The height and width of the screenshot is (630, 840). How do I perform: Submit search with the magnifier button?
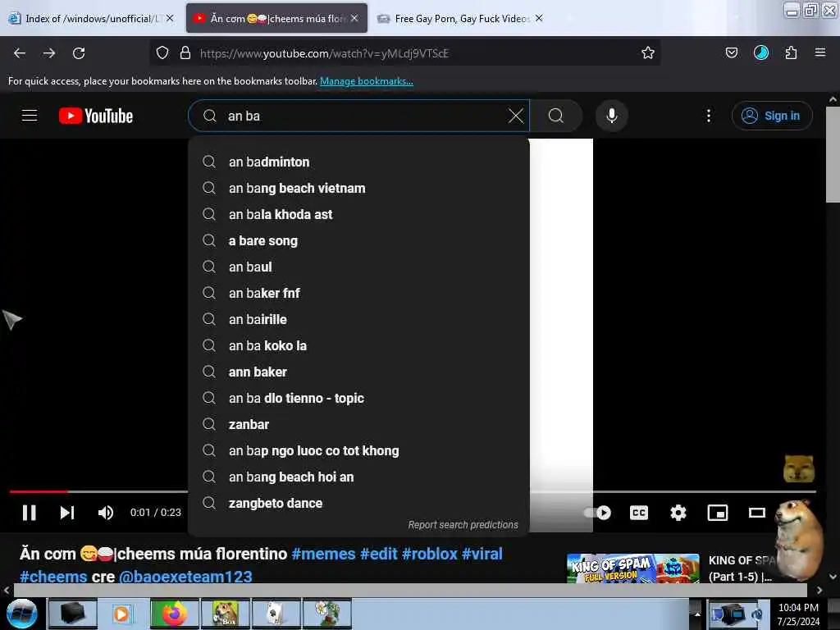[x=556, y=116]
